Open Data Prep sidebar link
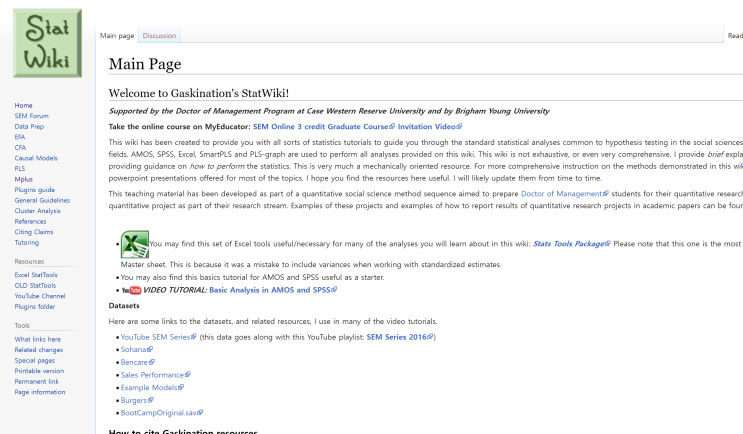This screenshot has width=743, height=434. [29, 127]
